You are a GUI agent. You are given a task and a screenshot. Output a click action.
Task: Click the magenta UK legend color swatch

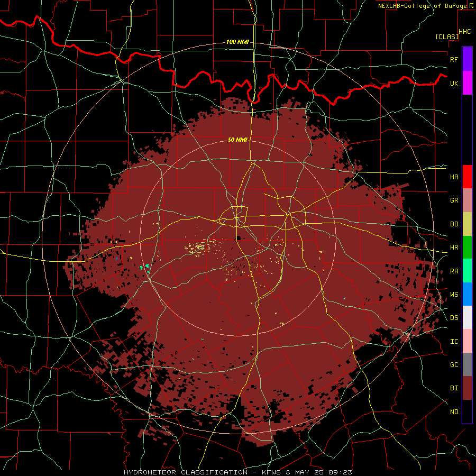(x=467, y=83)
